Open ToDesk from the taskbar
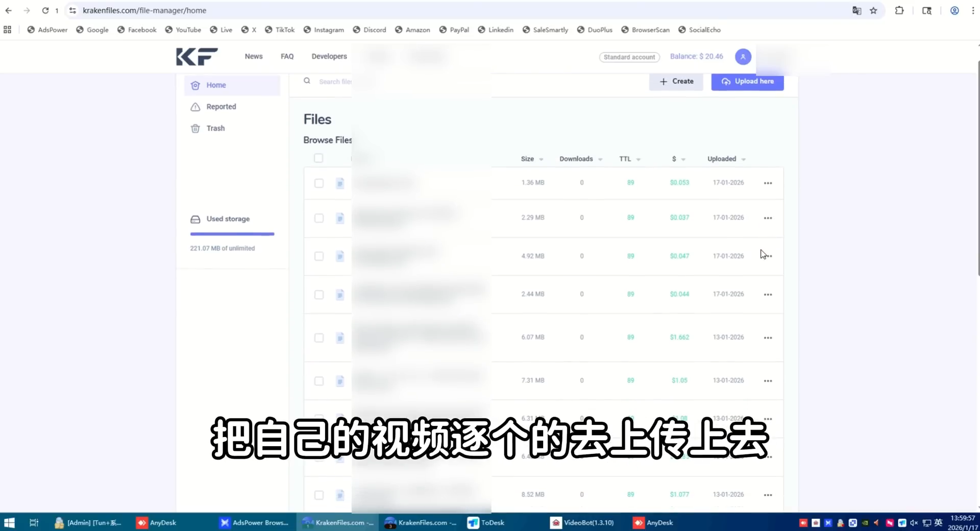 tap(486, 522)
